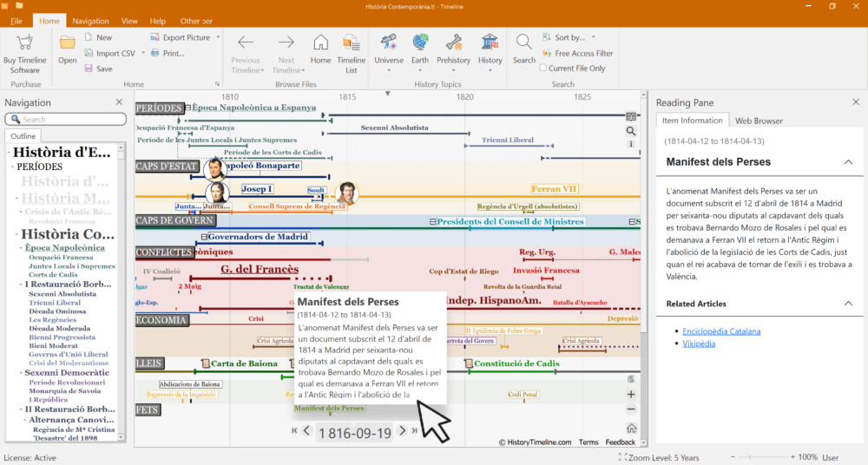This screenshot has height=465, width=868.
Task: Click the Free Access Filter
Action: coord(578,53)
